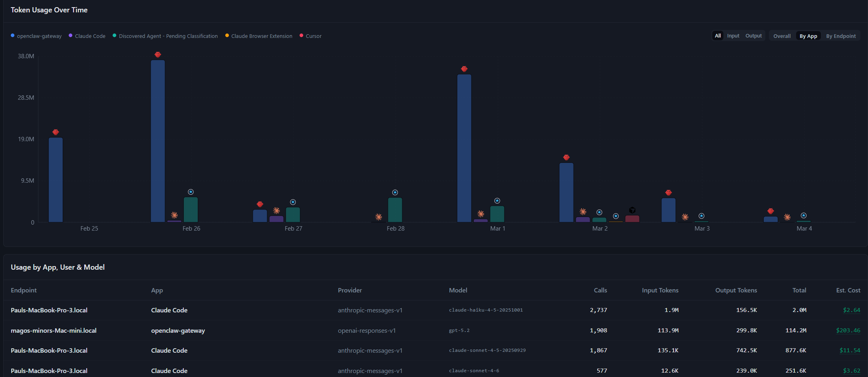Switch to the By Endpoint view
The width and height of the screenshot is (868, 377).
(x=840, y=36)
